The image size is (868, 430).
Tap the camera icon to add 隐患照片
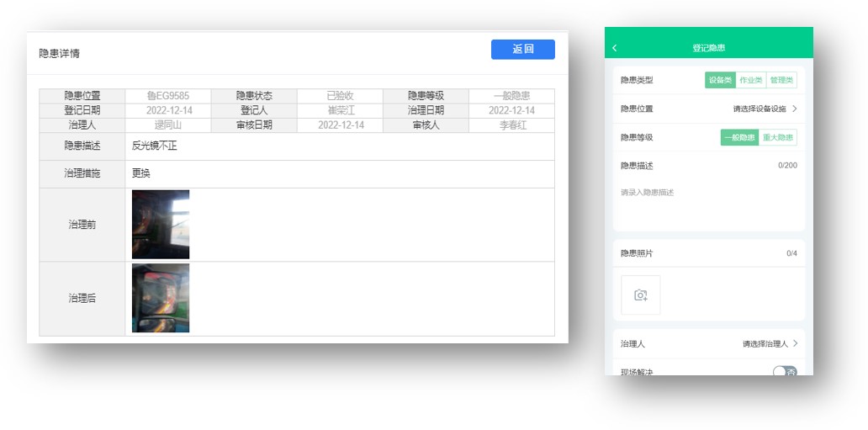pos(640,295)
